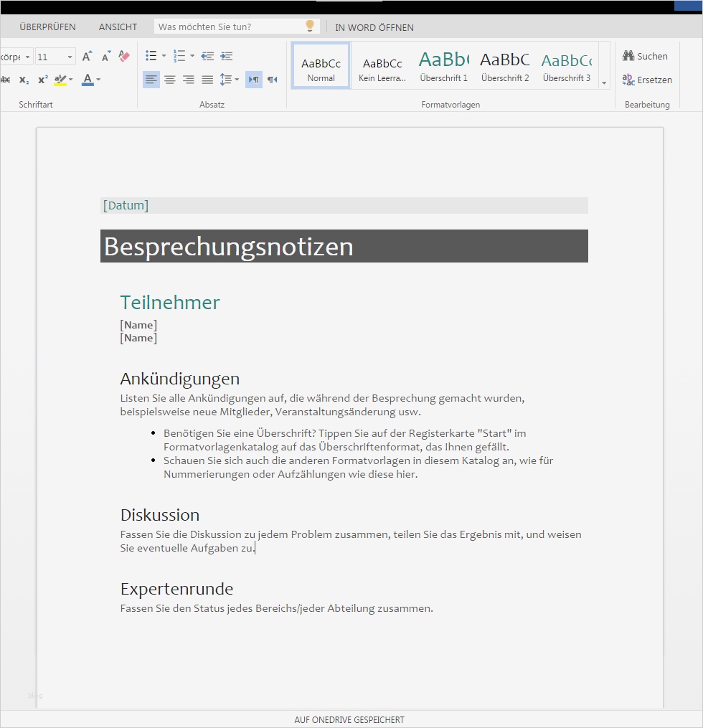The height and width of the screenshot is (728, 703).
Task: Toggle justified alignment
Action: coord(207,79)
